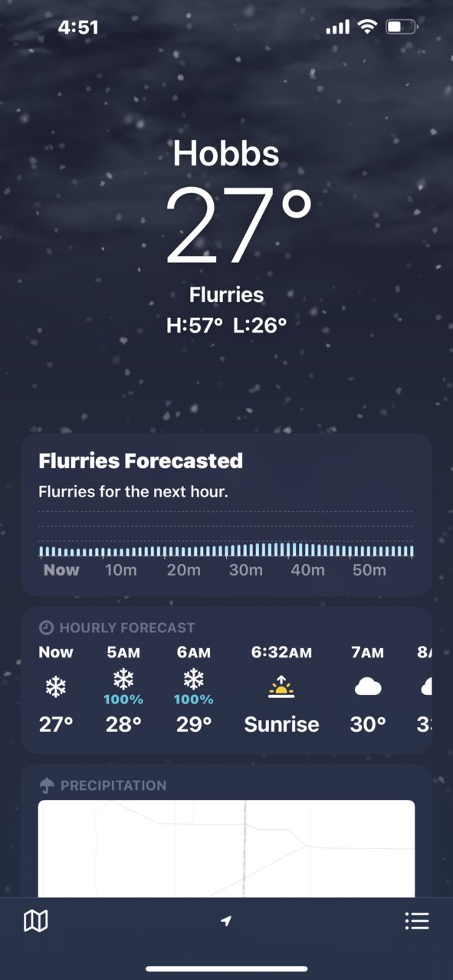Open the map view icon
This screenshot has height=980, width=453.
coord(36,920)
